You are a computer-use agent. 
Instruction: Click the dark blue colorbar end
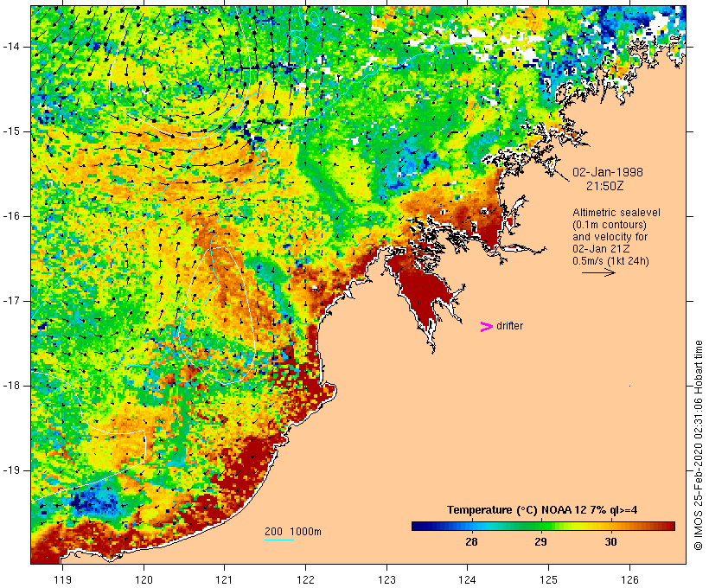418,526
